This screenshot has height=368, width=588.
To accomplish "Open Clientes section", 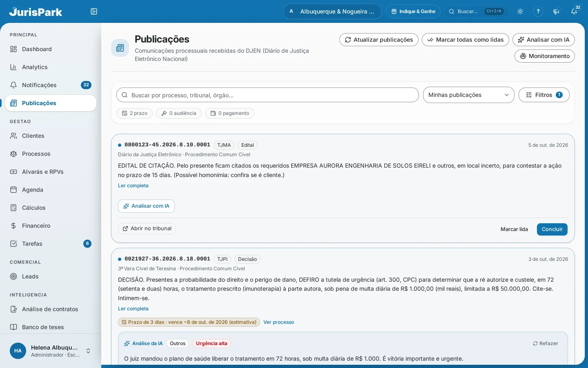I will 51,136.
